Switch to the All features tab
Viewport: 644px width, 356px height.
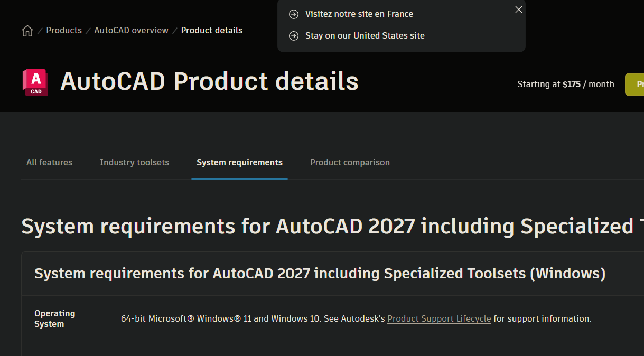[49, 162]
